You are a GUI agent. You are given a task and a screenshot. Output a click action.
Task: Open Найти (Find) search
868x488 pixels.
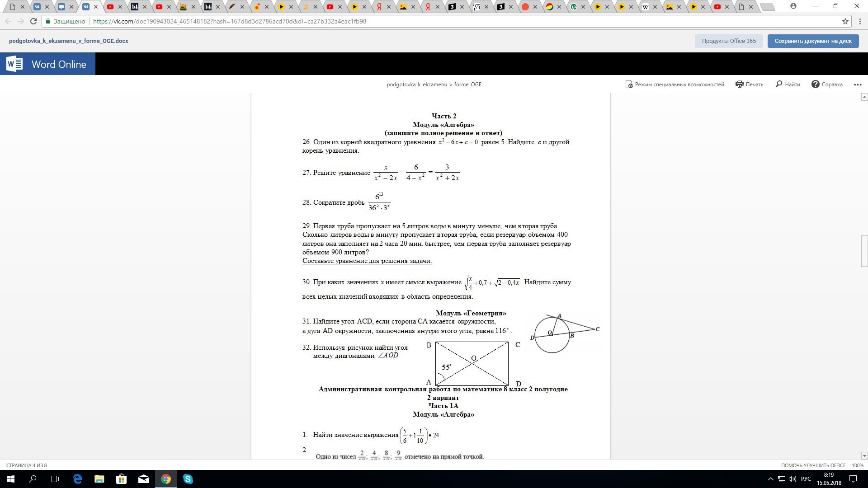point(788,84)
